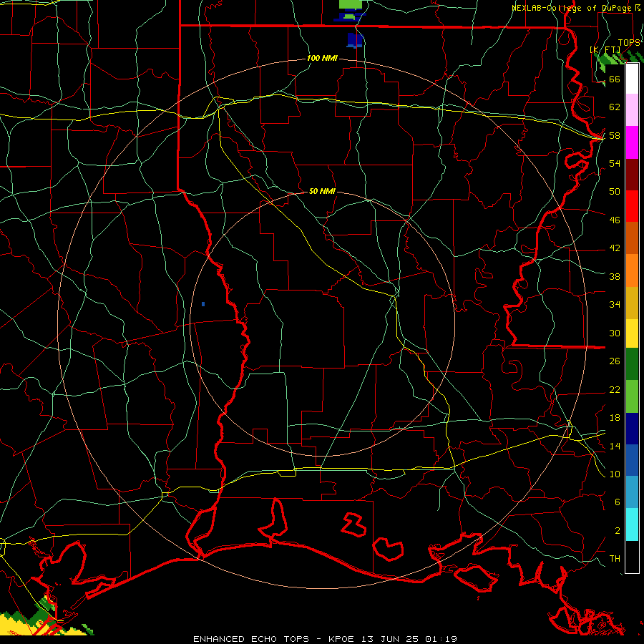This screenshot has height=644, width=644.
Task: Pick the cyan legend color swatch
Action: [632, 525]
